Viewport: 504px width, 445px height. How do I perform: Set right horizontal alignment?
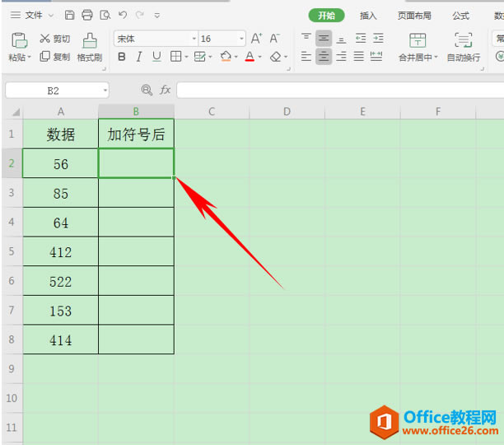tap(341, 57)
